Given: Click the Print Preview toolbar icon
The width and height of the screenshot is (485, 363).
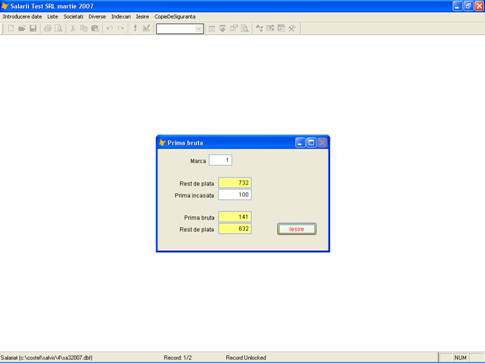Looking at the screenshot, I should click(x=59, y=28).
